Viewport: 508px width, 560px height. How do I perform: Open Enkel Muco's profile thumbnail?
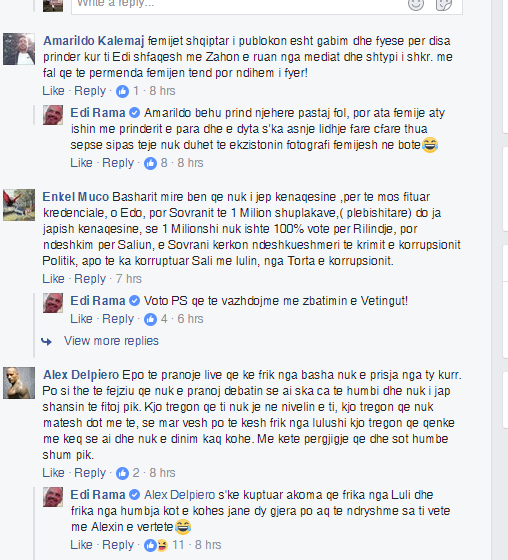coord(19,205)
